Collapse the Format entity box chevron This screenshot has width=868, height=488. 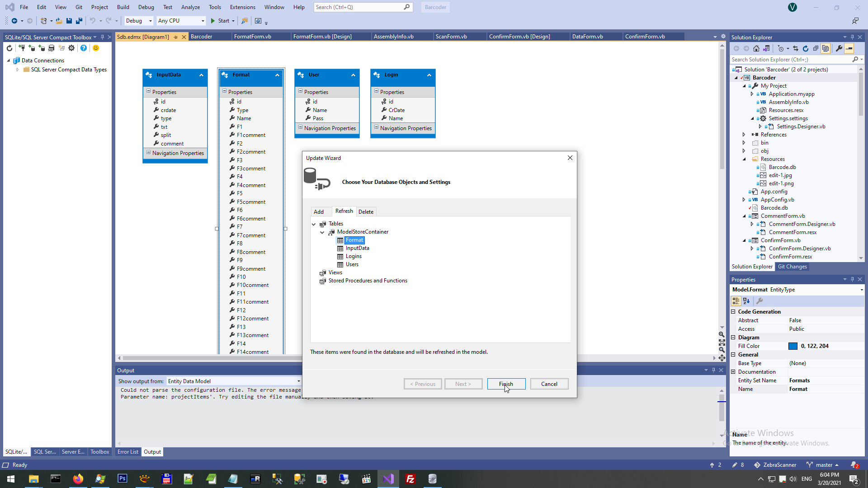(x=277, y=75)
